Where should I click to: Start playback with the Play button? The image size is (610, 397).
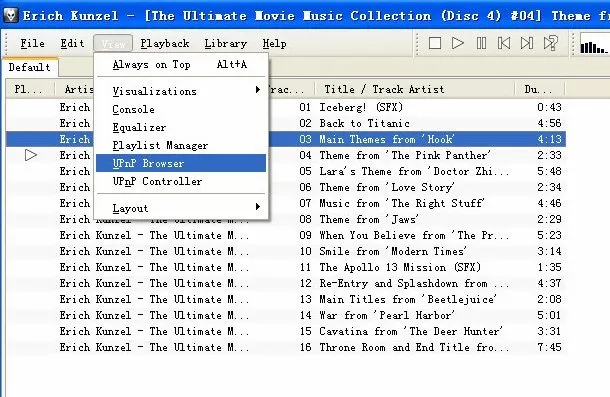pos(458,43)
